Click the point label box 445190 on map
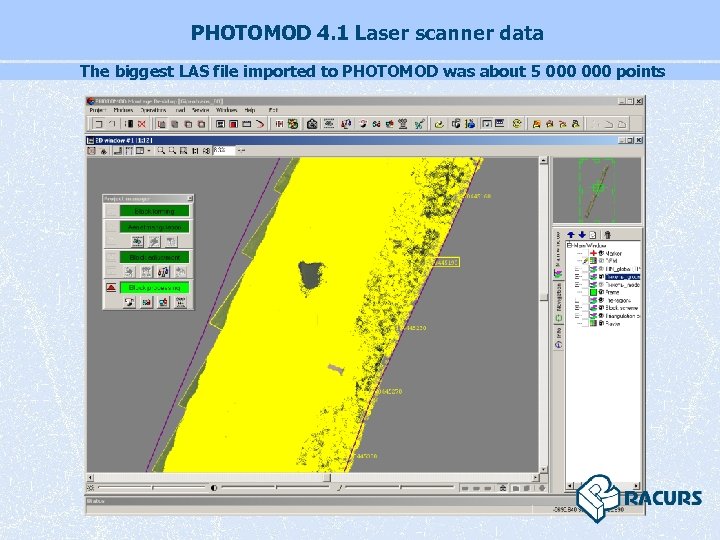Image resolution: width=720 pixels, height=540 pixels. click(445, 262)
